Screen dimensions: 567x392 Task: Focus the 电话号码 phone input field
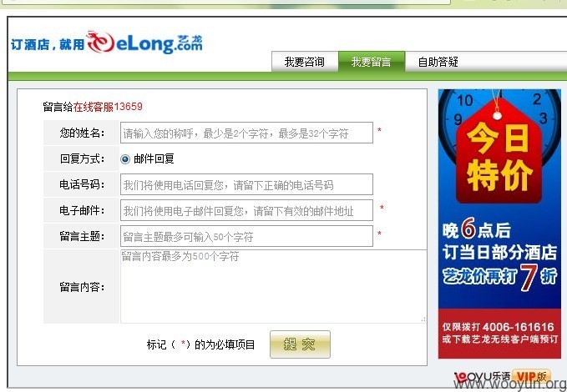pos(246,184)
